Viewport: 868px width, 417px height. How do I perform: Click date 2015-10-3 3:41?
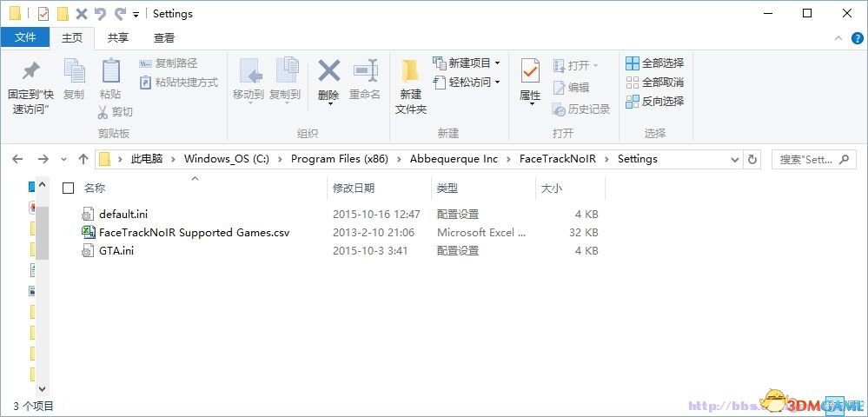(370, 251)
